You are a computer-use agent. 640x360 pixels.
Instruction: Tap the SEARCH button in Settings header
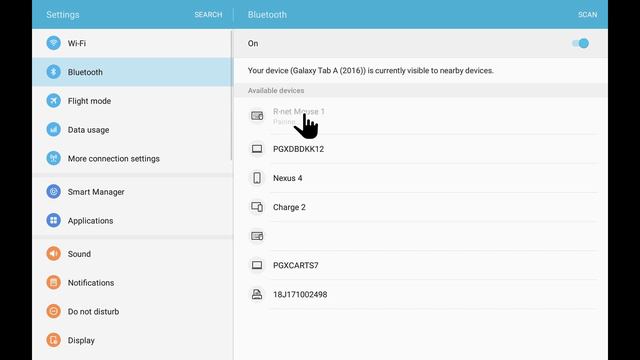[208, 15]
